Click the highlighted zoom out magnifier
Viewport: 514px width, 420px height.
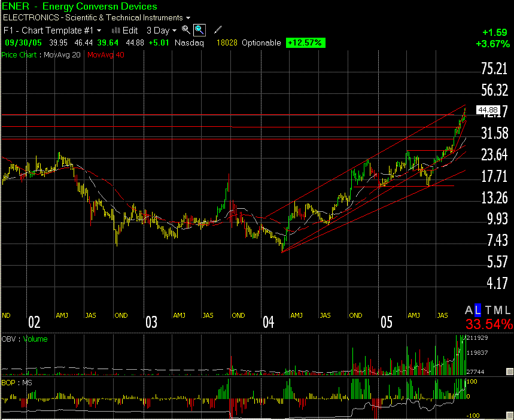[199, 29]
